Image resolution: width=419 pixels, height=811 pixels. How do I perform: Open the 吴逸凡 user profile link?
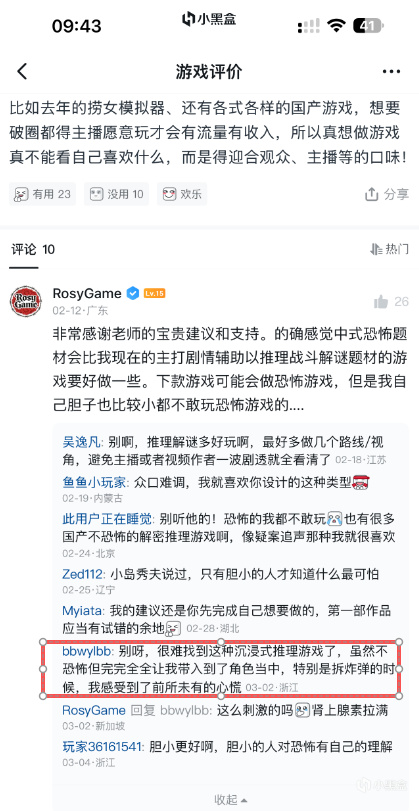82,443
